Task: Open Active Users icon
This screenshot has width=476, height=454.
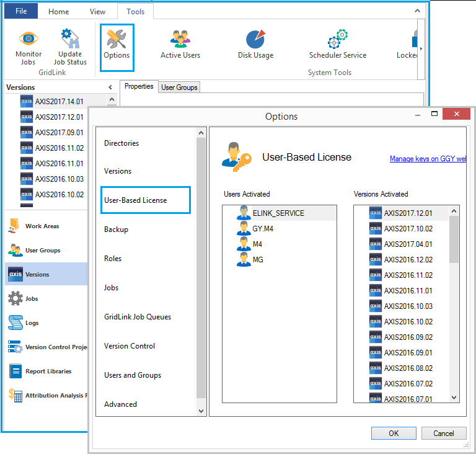Action: pyautogui.click(x=180, y=39)
